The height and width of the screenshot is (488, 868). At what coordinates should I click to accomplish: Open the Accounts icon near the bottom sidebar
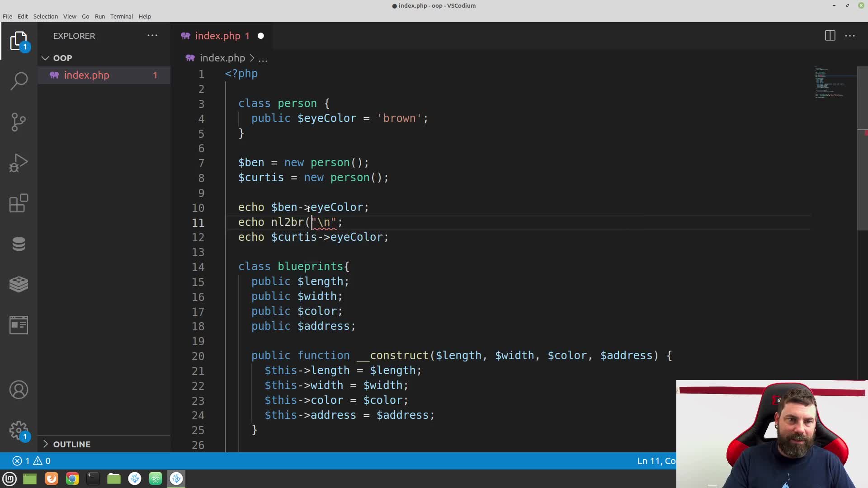pos(19,389)
